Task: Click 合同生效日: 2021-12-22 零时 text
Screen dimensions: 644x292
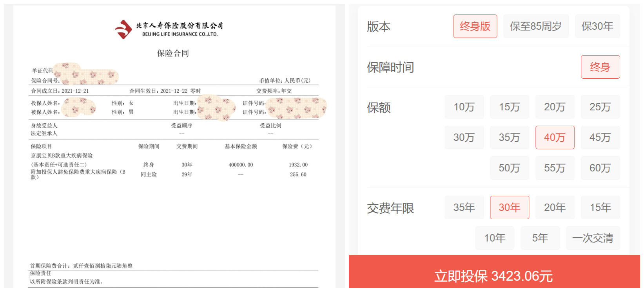Action: coord(165,91)
